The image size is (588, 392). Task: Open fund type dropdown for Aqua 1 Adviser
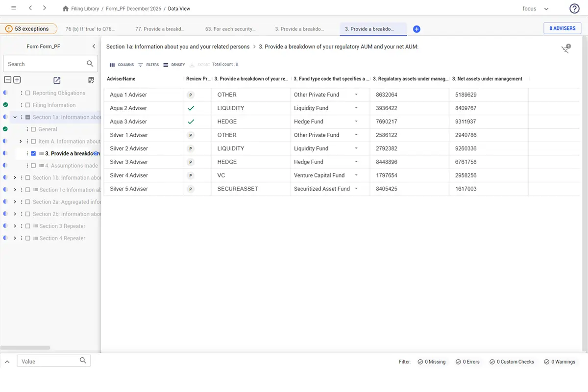(x=356, y=95)
